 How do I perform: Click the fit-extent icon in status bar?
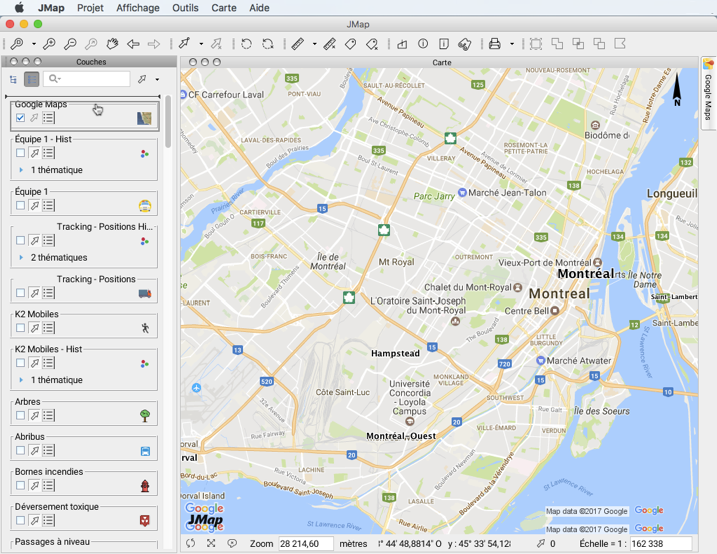pos(211,543)
